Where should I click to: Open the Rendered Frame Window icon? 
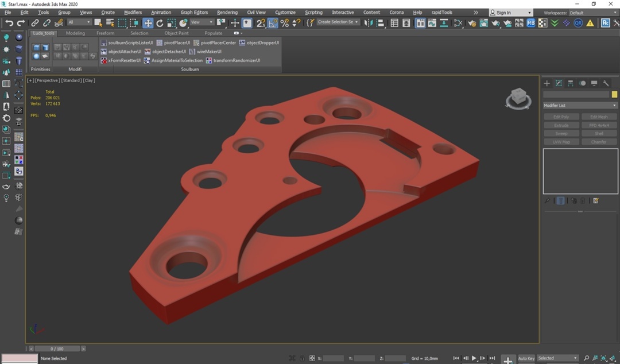pyautogui.click(x=483, y=23)
